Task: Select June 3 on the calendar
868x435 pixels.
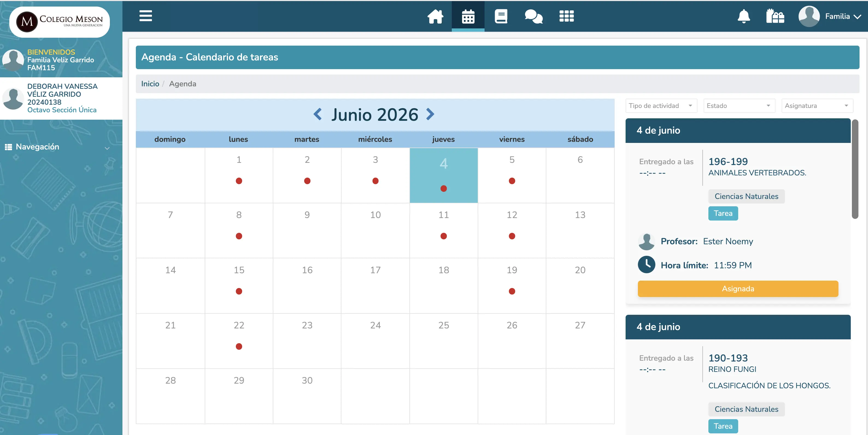Action: [375, 175]
